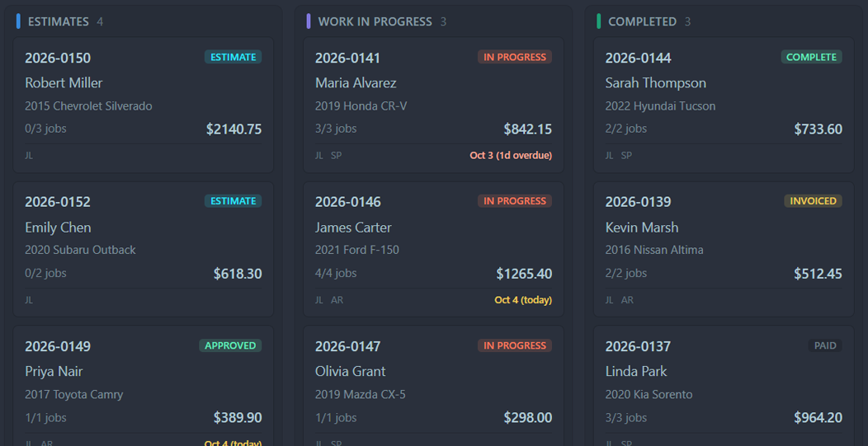Click the $964.20 total amount
868x446 pixels.
click(x=818, y=418)
